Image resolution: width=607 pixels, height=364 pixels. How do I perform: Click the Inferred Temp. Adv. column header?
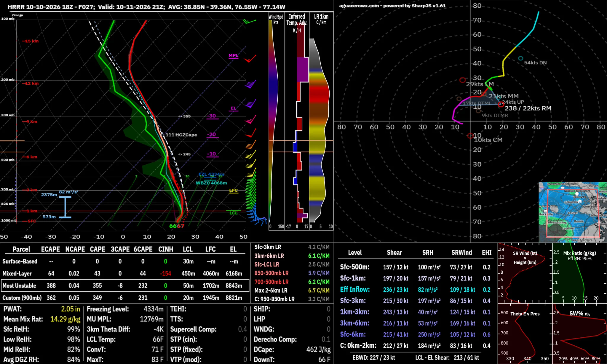tap(297, 23)
